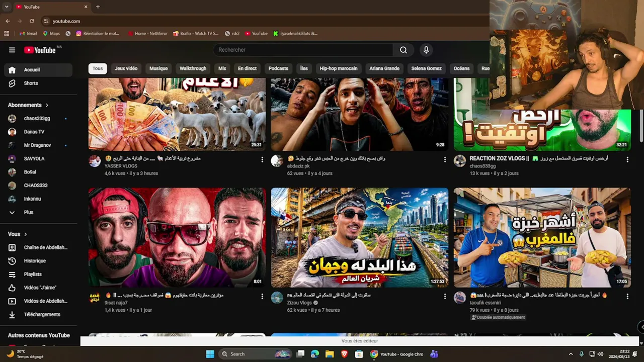Select the Ariana Grande filter chip
Viewport: 644px width, 362px height.
coord(384,68)
